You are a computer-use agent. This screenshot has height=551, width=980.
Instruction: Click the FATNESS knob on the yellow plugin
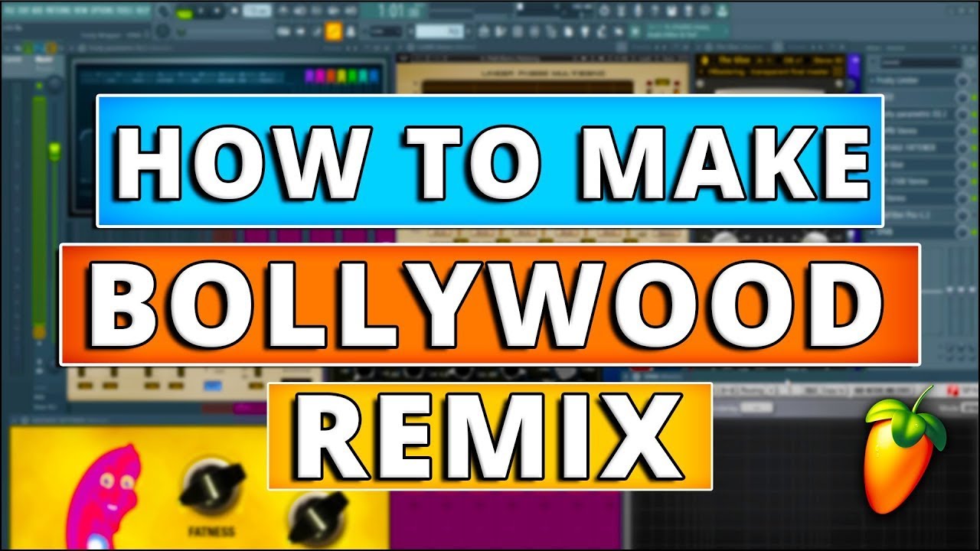coord(213,487)
